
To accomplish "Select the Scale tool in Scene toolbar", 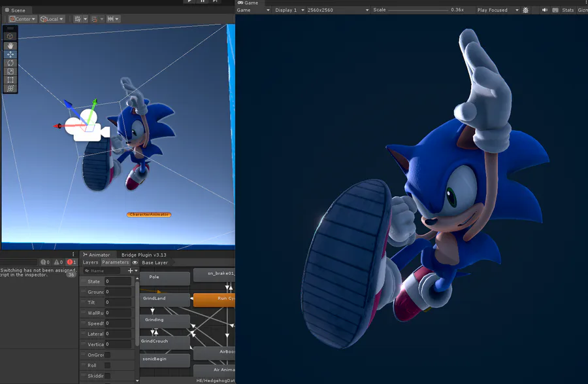I will point(10,71).
